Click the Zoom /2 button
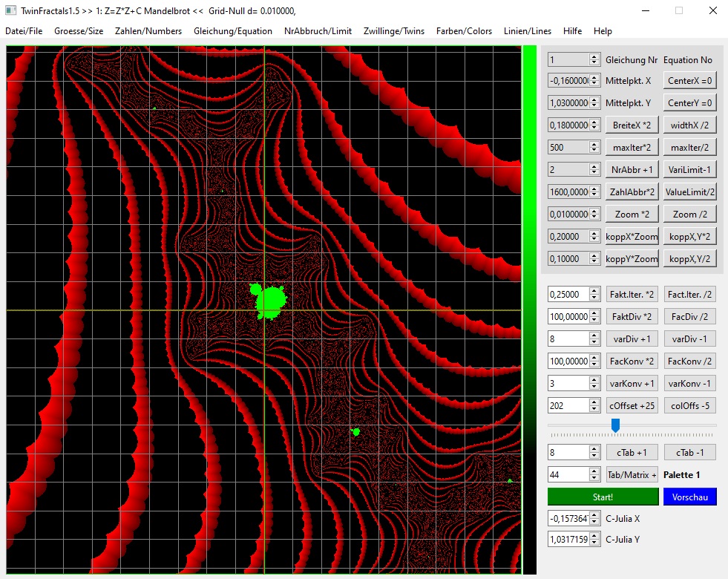Screen dimensions: 728x579 coord(690,215)
